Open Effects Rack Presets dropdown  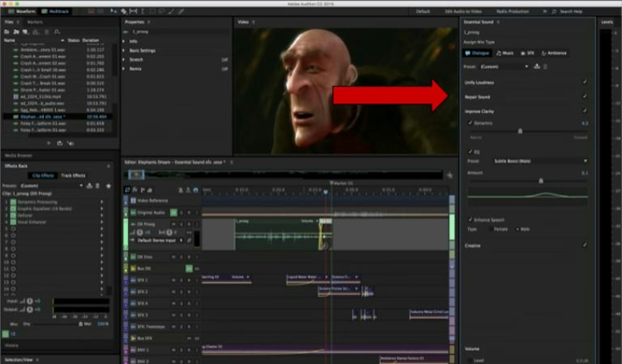coord(52,186)
